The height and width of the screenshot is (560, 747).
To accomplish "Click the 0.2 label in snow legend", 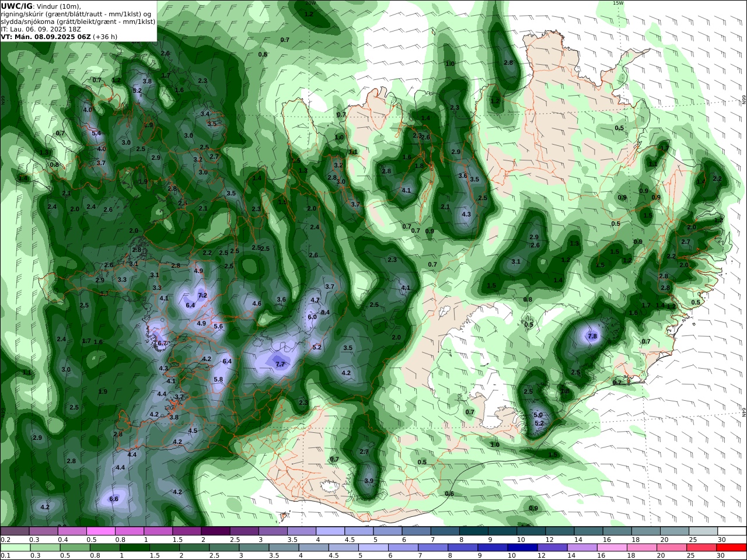I will [x=5, y=540].
